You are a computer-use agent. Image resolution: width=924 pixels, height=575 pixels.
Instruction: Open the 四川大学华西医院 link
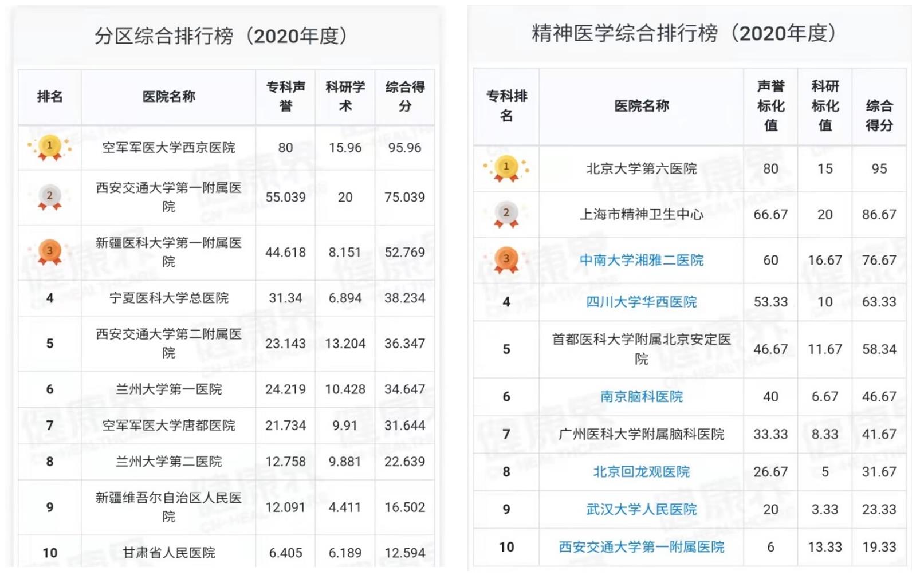pyautogui.click(x=642, y=302)
